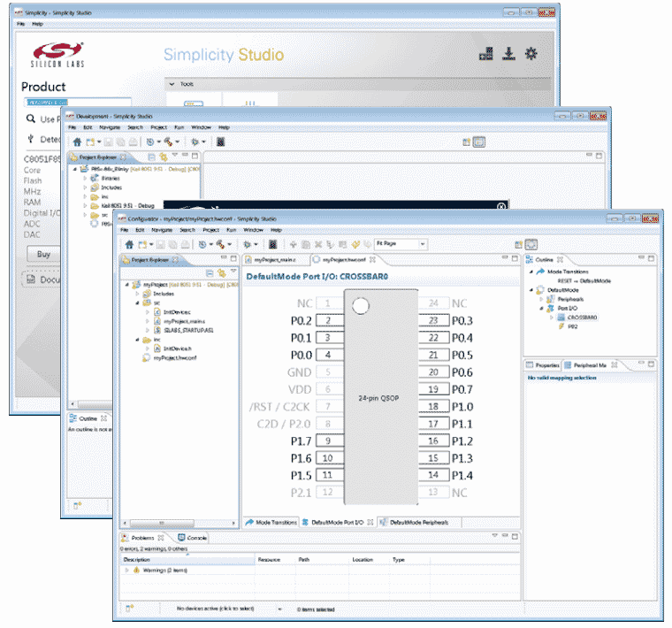The width and height of the screenshot is (672, 628).
Task: Toggle pin 18 P1.0 box
Action: (x=433, y=407)
